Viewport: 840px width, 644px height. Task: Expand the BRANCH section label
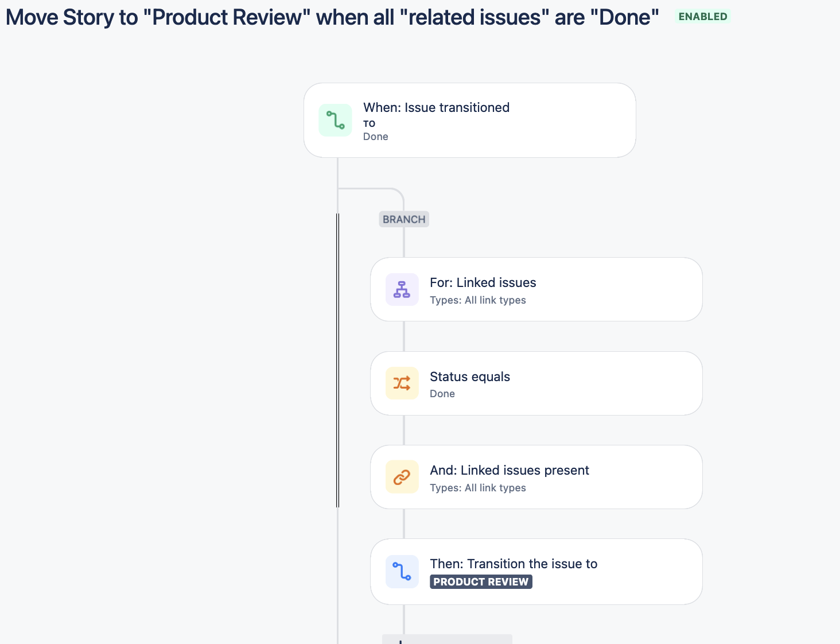tap(403, 219)
